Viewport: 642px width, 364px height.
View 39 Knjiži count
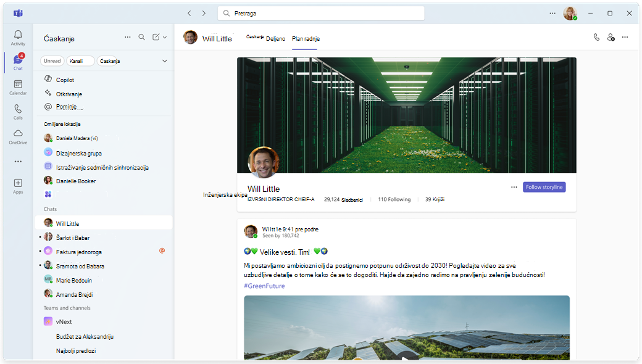pyautogui.click(x=435, y=200)
